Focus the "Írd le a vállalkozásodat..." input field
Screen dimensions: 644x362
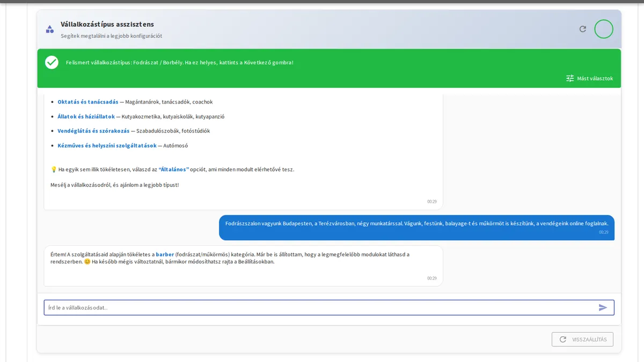click(x=329, y=307)
